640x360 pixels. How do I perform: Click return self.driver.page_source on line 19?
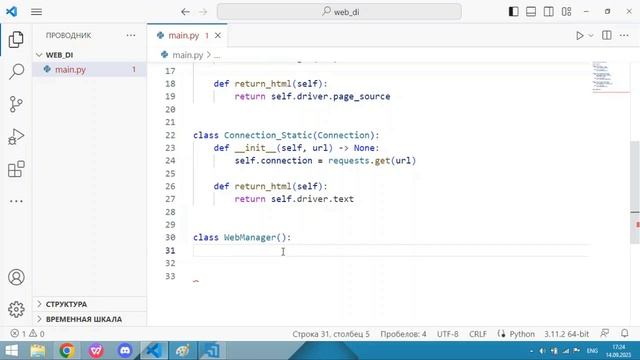[312, 96]
